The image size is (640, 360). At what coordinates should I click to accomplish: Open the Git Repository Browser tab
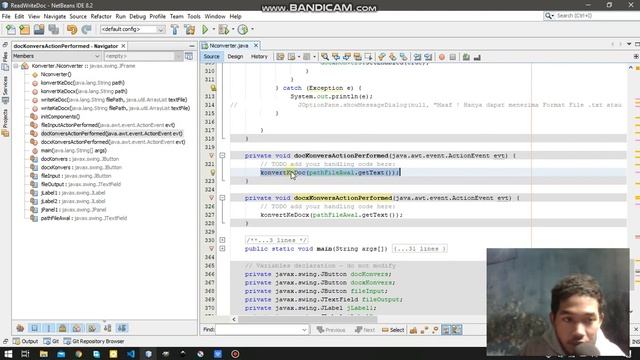pos(94,341)
